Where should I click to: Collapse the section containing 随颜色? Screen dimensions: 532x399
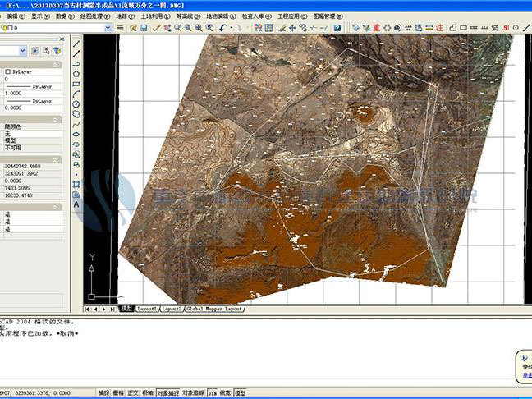(55, 119)
